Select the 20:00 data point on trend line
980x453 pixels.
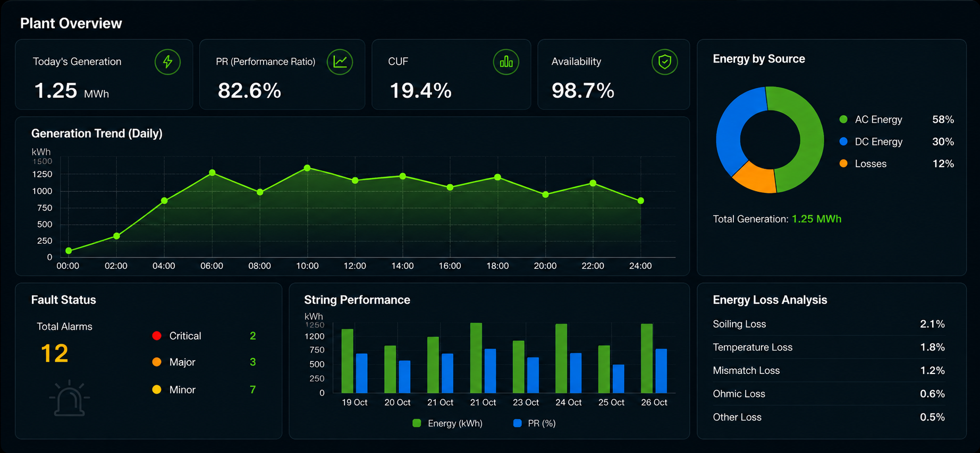545,194
